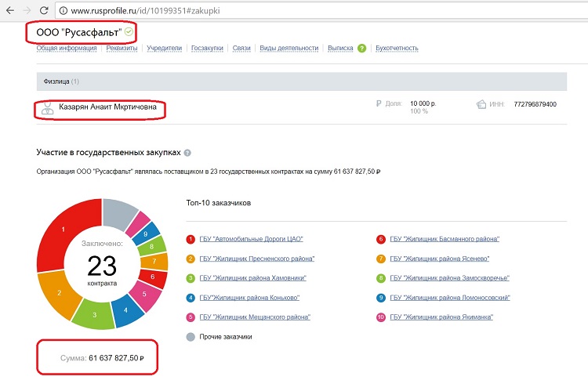
Task: Click green donut segment 8
Action: point(151,247)
